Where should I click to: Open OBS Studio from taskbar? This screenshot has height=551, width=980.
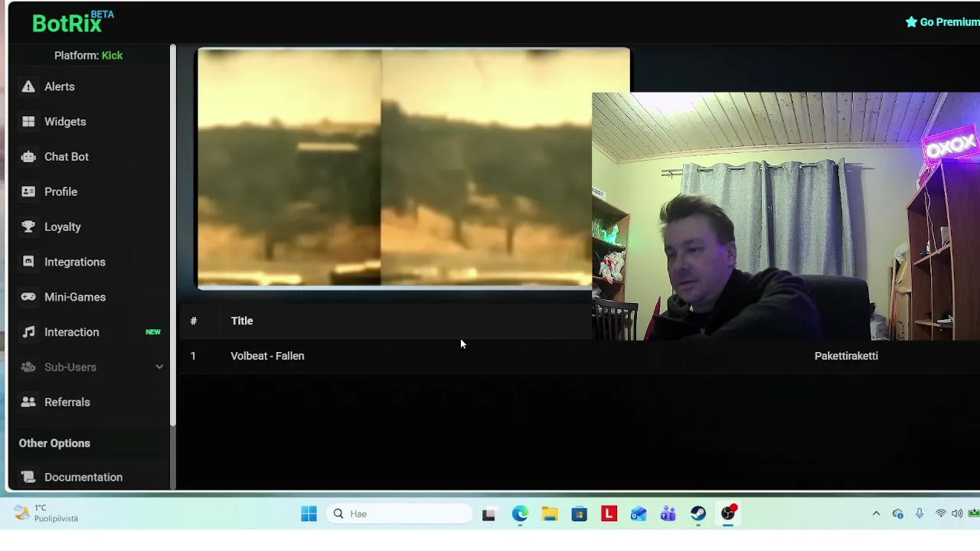point(728,514)
